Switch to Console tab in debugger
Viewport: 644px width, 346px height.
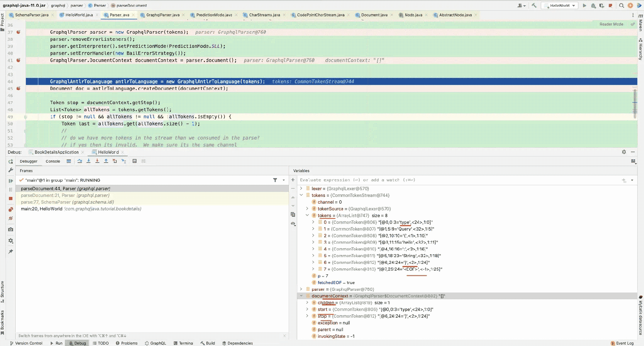(x=53, y=161)
